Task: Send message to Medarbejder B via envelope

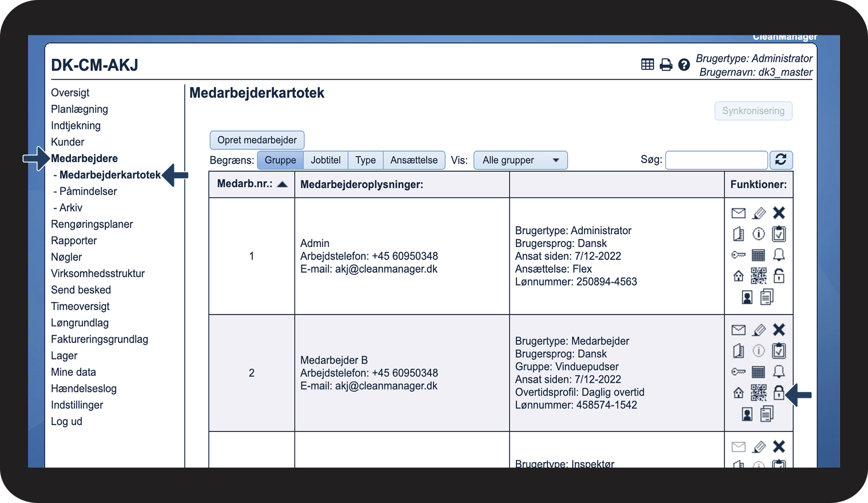Action: [738, 330]
